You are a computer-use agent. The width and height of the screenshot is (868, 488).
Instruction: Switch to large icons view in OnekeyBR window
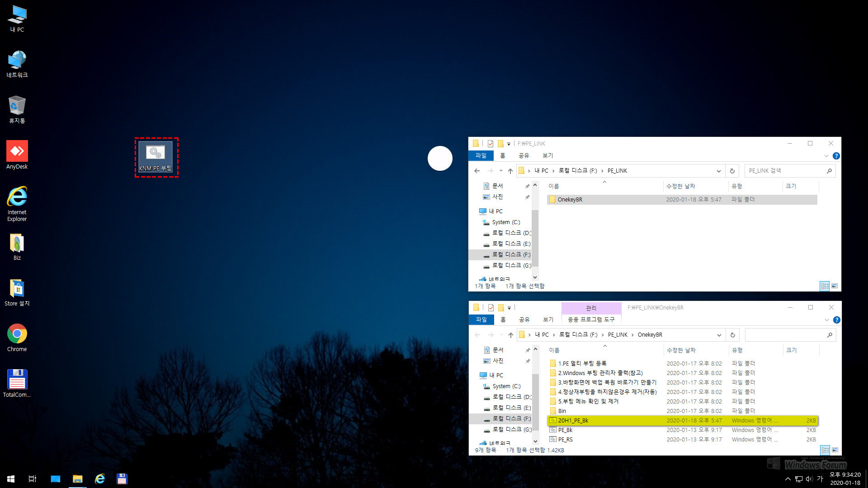point(835,450)
